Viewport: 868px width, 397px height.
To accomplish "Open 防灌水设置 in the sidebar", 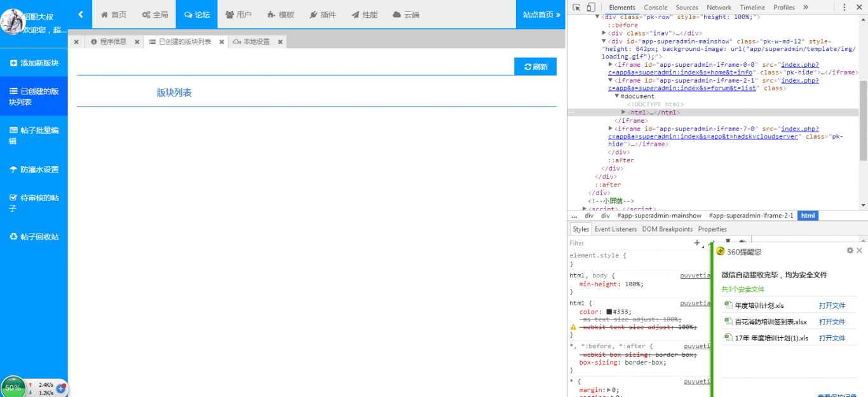I will (34, 169).
